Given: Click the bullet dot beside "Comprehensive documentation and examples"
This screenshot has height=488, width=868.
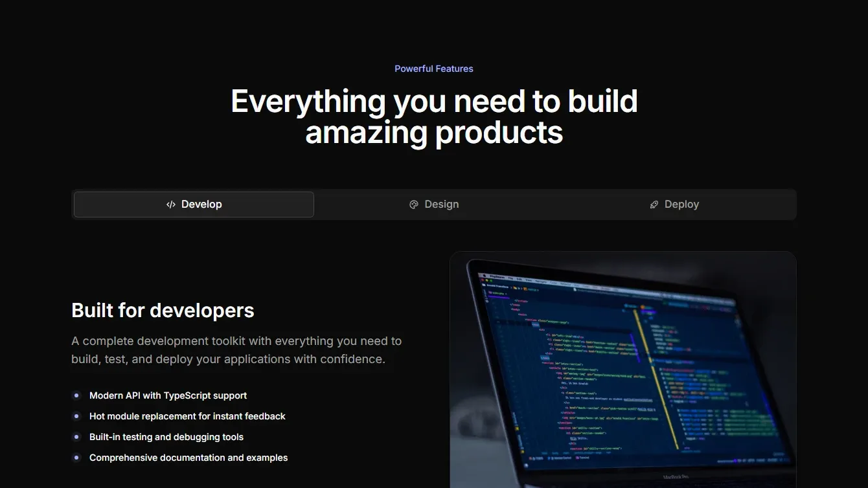Looking at the screenshot, I should [x=77, y=458].
